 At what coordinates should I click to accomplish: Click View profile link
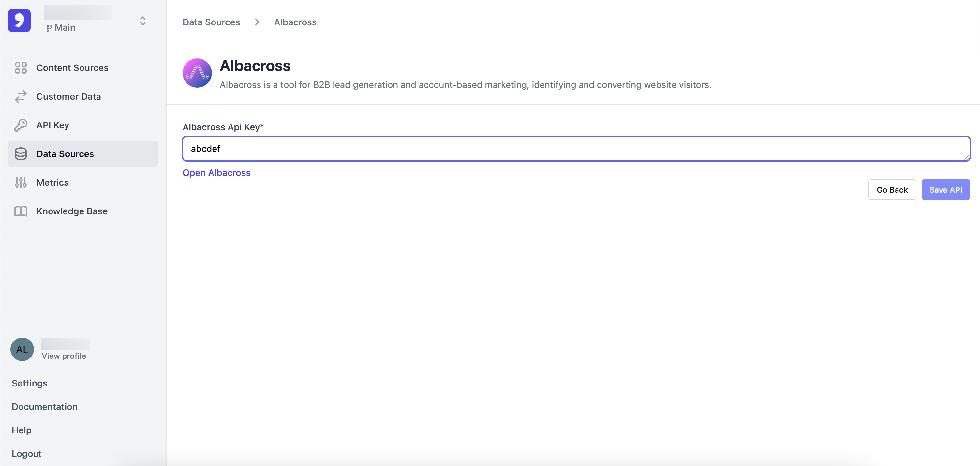coord(64,356)
